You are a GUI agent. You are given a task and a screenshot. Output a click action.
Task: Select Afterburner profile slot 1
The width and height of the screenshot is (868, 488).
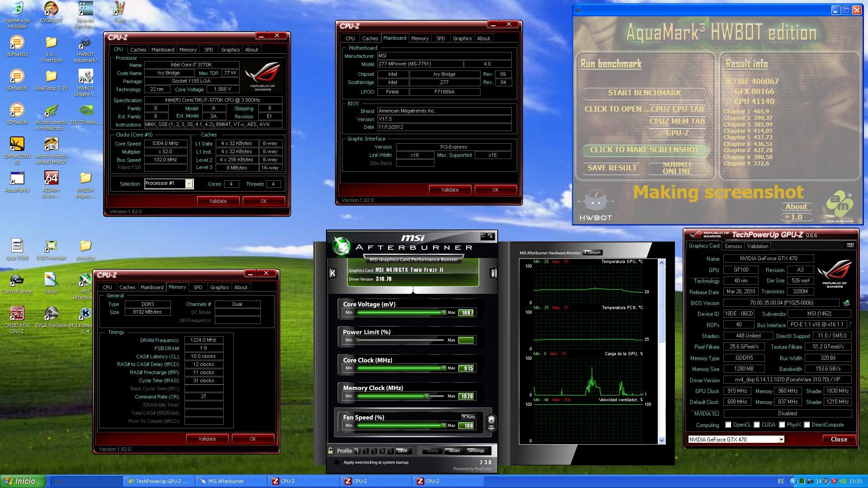point(357,450)
